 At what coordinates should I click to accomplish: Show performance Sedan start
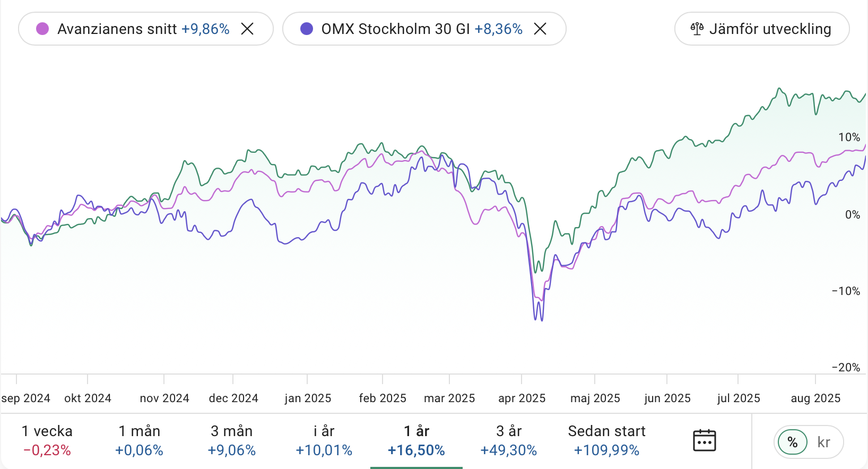pos(606,441)
